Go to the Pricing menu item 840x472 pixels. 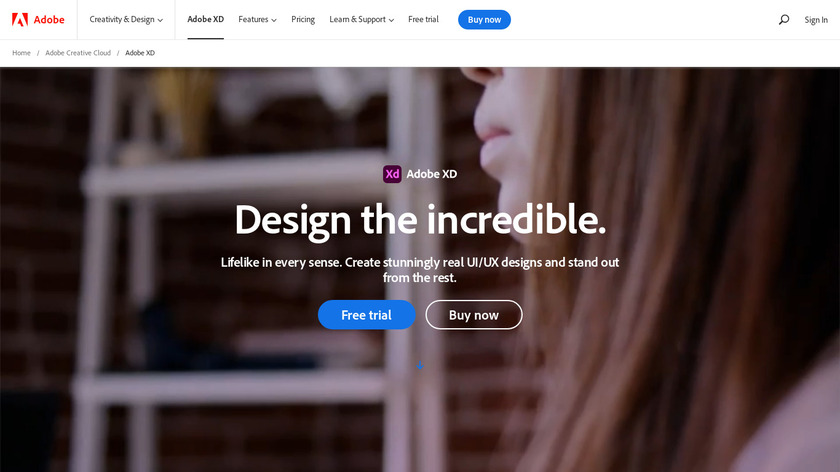[x=303, y=19]
